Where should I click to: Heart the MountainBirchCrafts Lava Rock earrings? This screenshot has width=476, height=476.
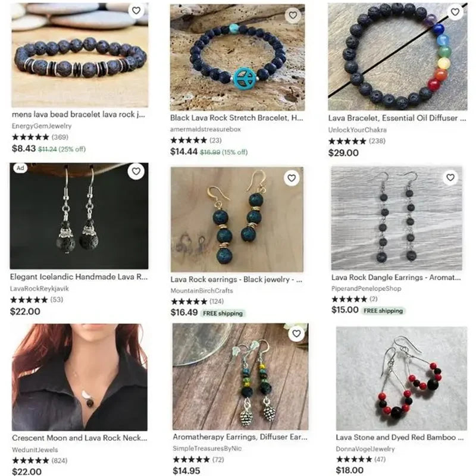(292, 178)
